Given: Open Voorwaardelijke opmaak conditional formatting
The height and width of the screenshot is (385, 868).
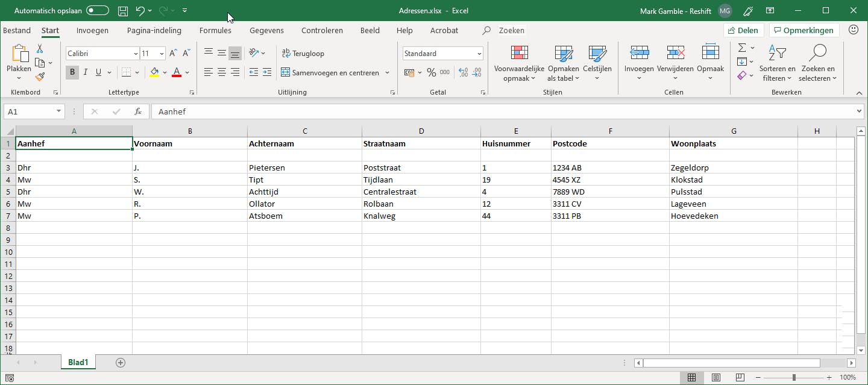Looking at the screenshot, I should (519, 63).
